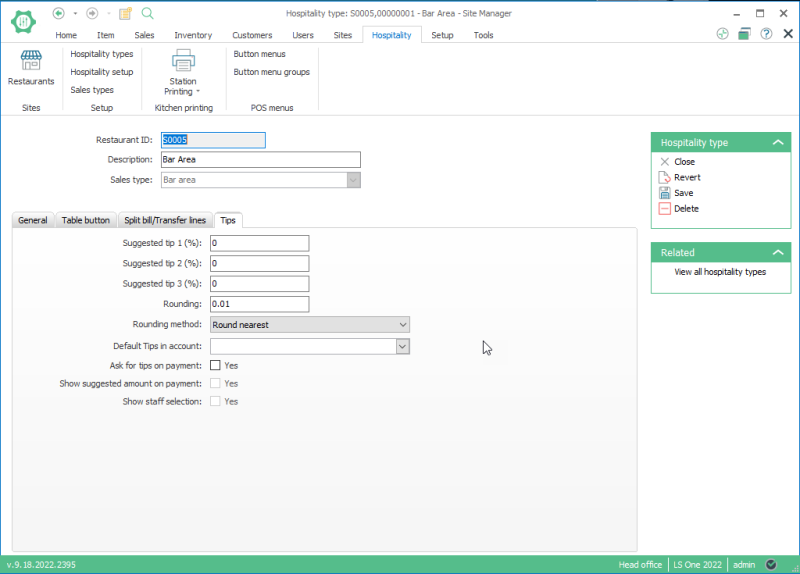The width and height of the screenshot is (800, 574).
Task: Click the Save floppy disk icon
Action: [664, 193]
